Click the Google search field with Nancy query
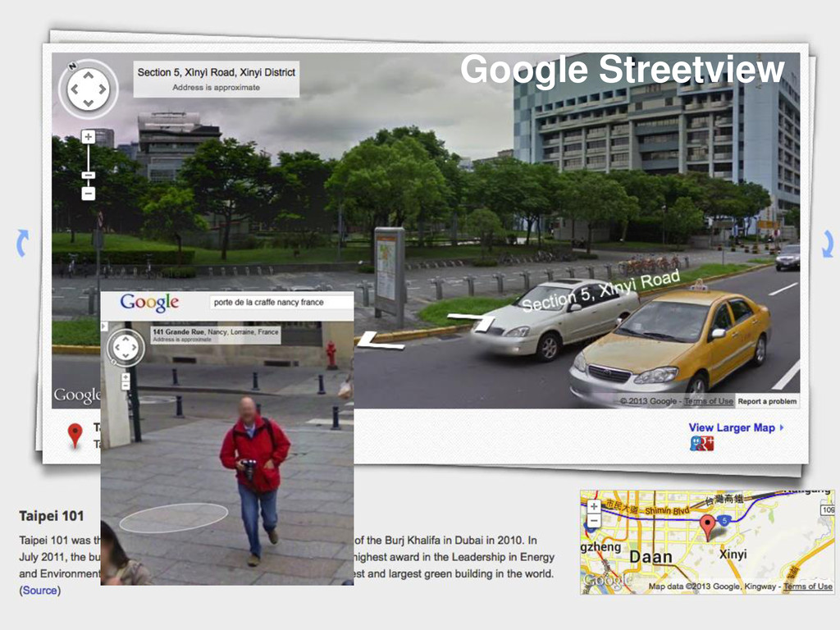The height and width of the screenshot is (630, 840). pyautogui.click(x=281, y=302)
